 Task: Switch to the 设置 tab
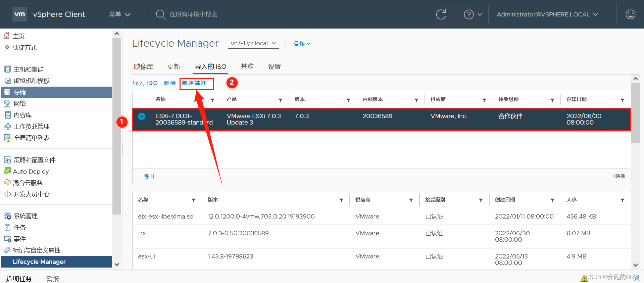coord(275,66)
